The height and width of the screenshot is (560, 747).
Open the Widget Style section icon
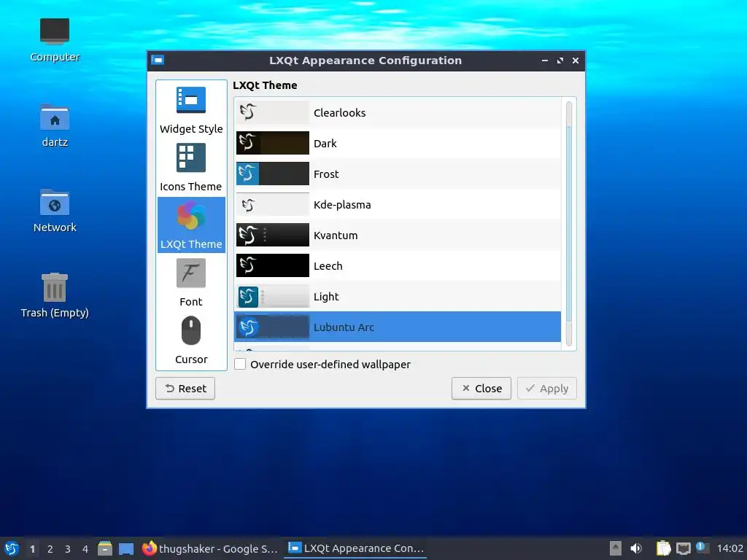tap(190, 100)
